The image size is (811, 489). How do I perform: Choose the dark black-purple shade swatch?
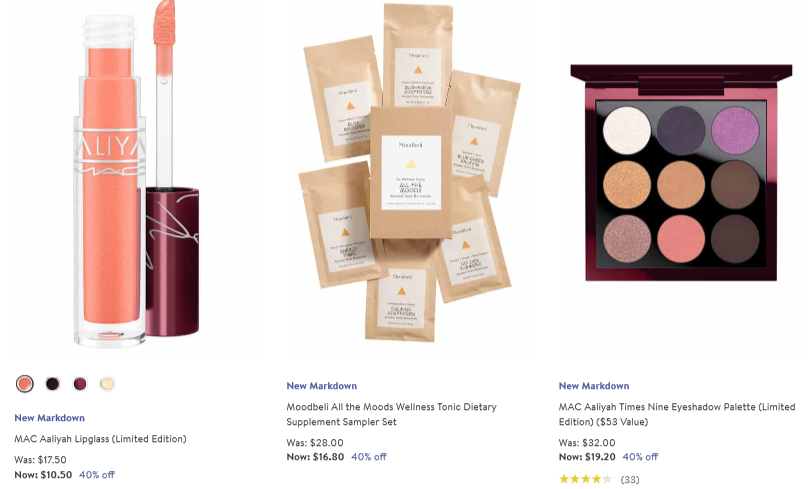(x=52, y=383)
